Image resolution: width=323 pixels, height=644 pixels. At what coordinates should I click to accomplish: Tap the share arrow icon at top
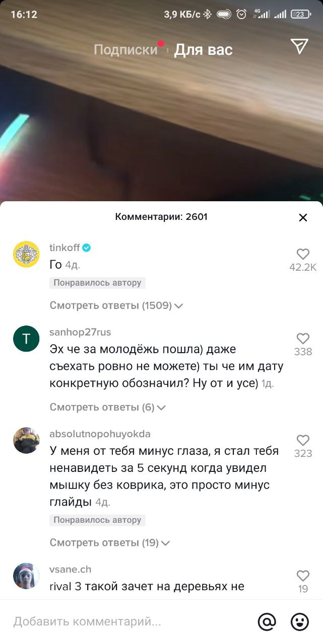(x=299, y=46)
